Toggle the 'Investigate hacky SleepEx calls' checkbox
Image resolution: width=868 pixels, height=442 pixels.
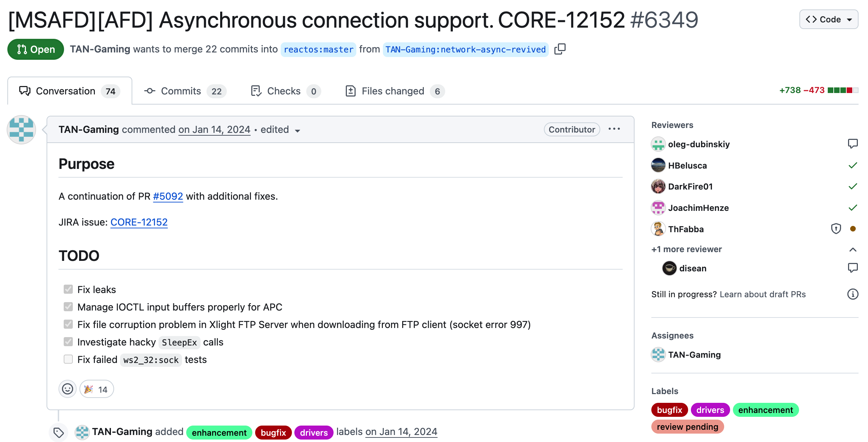(68, 342)
